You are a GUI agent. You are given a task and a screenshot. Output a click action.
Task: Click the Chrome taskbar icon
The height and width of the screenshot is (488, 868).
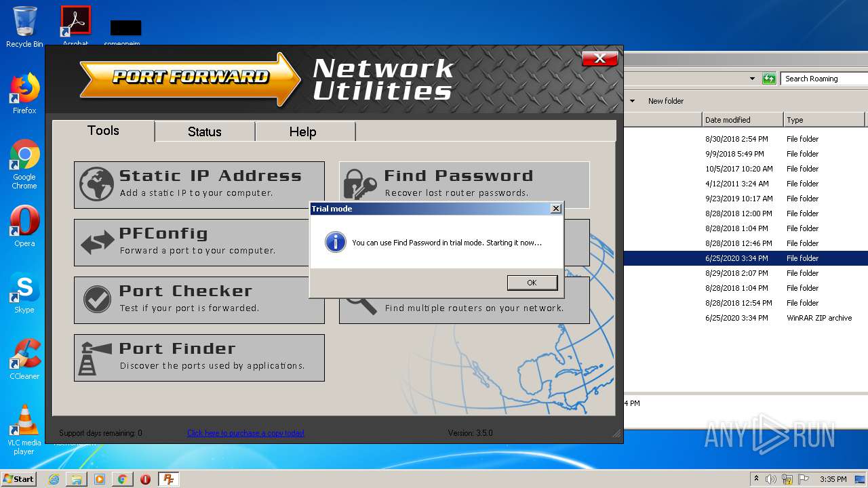123,479
